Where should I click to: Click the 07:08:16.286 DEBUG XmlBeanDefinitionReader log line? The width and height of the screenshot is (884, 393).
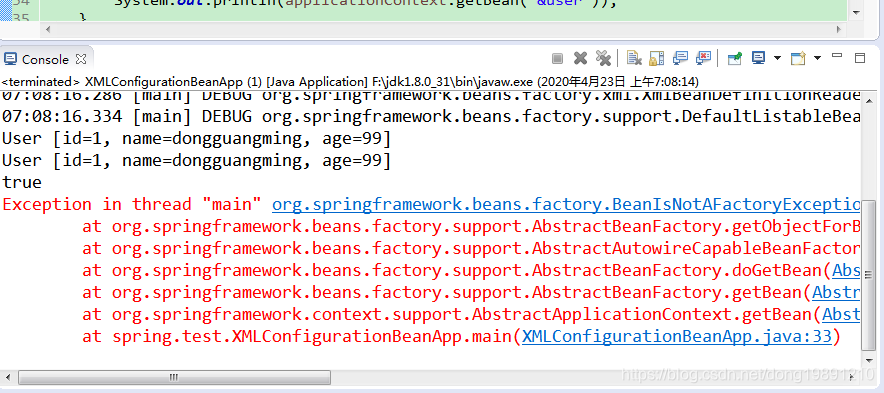tap(431, 96)
